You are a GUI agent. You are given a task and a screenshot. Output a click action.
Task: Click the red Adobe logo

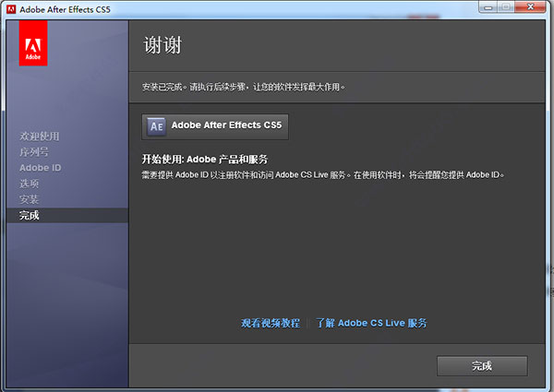[x=33, y=43]
